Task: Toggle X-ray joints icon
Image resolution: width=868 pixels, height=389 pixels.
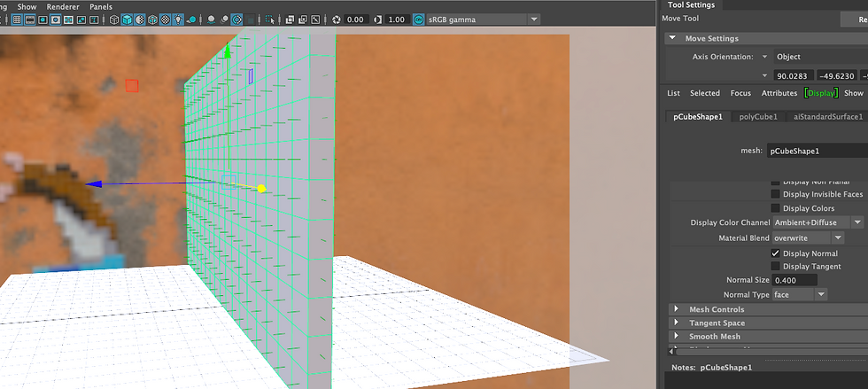Action: tap(315, 19)
